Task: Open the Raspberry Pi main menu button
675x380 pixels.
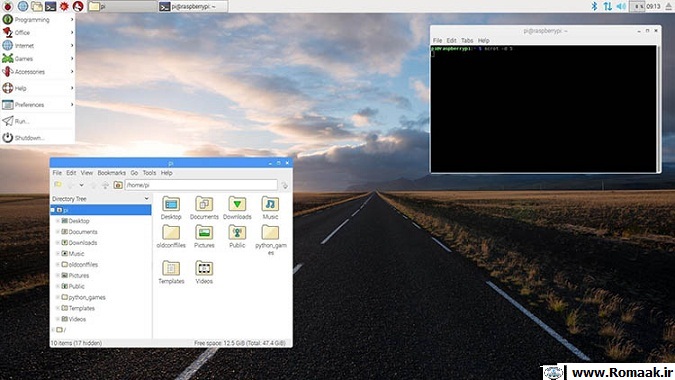Action: (x=8, y=6)
